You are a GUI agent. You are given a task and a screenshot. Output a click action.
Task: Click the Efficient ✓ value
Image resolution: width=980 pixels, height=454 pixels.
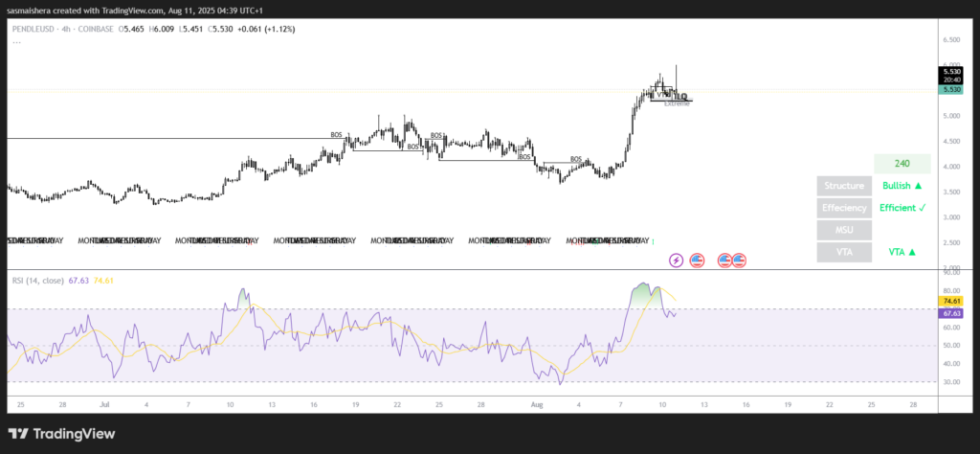click(902, 208)
